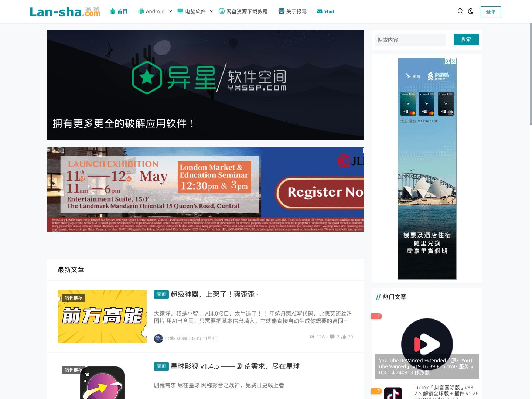Viewport: 532px width, 399px height.
Task: Click the YouTube ReVanced play logo thumbnail
Action: 427,344
